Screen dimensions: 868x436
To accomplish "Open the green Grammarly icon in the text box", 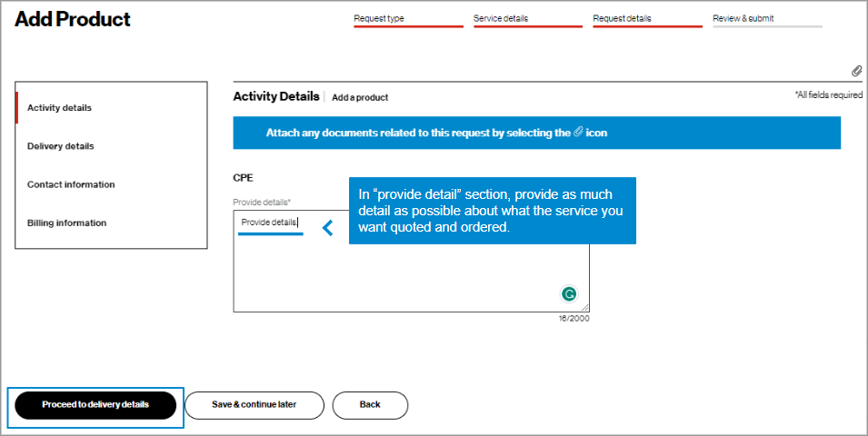I will click(569, 293).
